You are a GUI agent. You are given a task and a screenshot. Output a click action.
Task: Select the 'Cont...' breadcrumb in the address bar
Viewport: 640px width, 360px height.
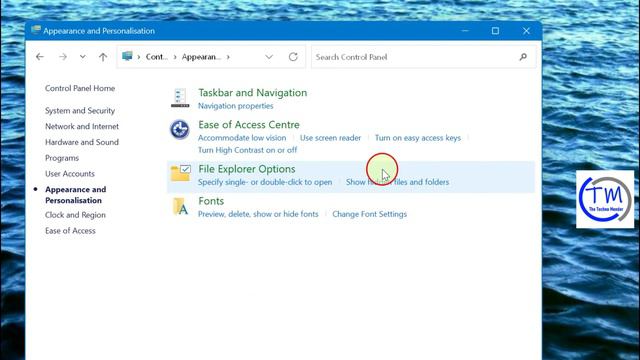click(157, 57)
